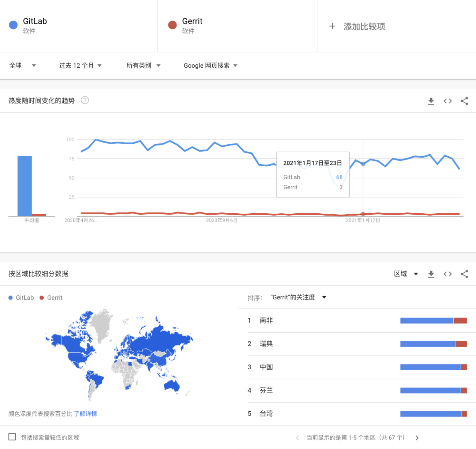
Task: Share the 热度随时间变化的趋势 chart
Action: point(465,101)
